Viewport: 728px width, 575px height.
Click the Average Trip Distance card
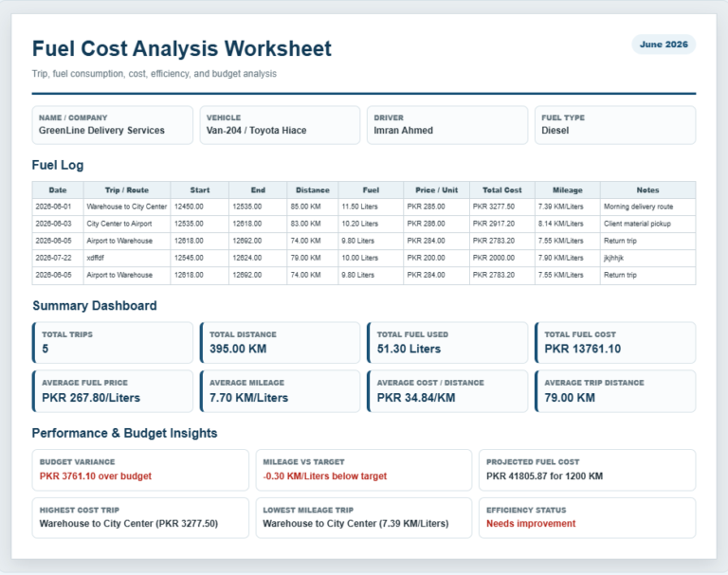(615, 391)
